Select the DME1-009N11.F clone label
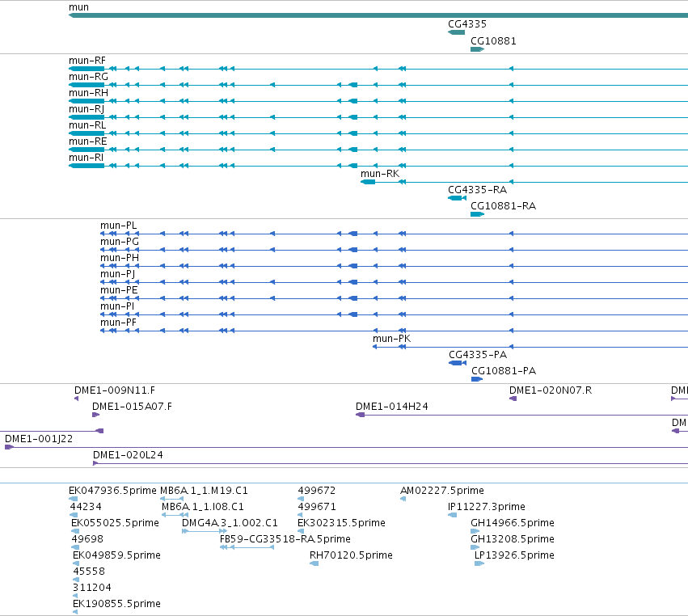688x616 pixels. pyautogui.click(x=115, y=390)
